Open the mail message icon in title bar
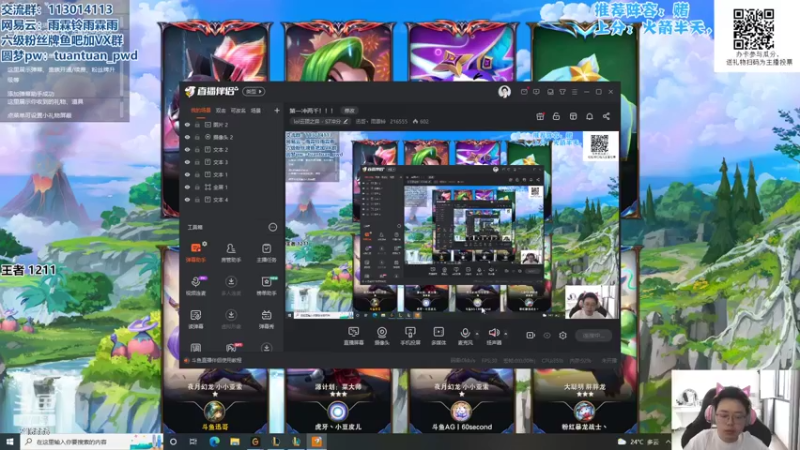Viewport: 800px width, 450px height. point(524,92)
